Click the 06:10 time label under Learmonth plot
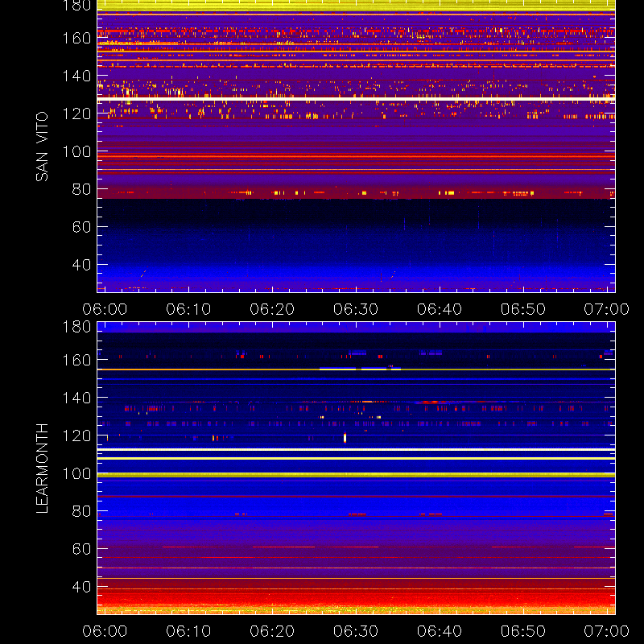Image resolution: width=644 pixels, height=644 pixels. (188, 631)
